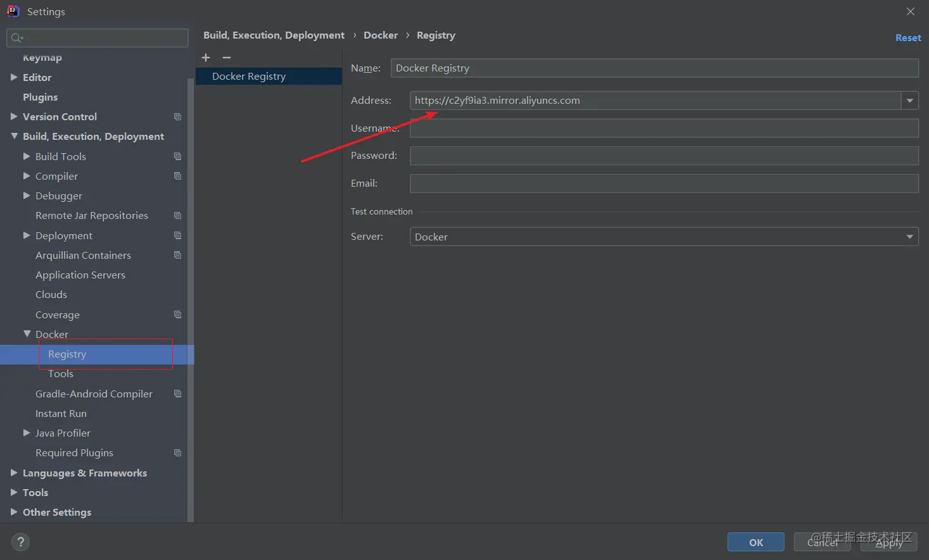This screenshot has width=929, height=560.
Task: Select Plugins in settings tree
Action: pos(41,97)
